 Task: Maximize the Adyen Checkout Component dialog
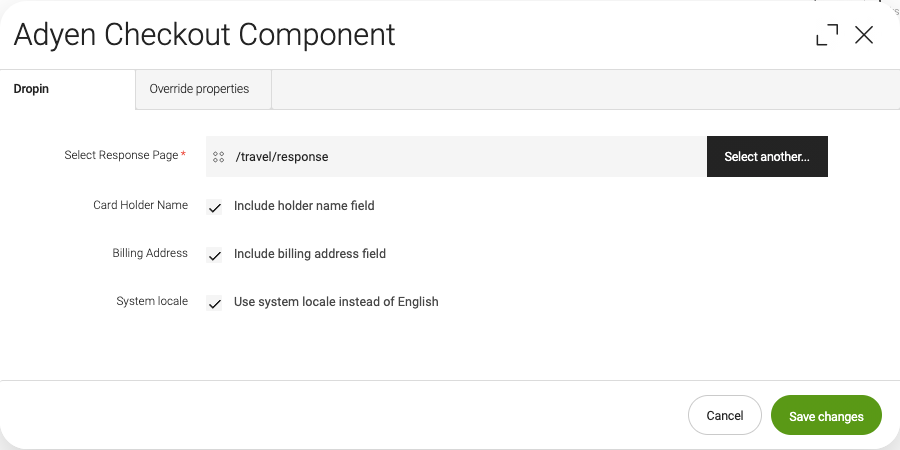pyautogui.click(x=827, y=36)
